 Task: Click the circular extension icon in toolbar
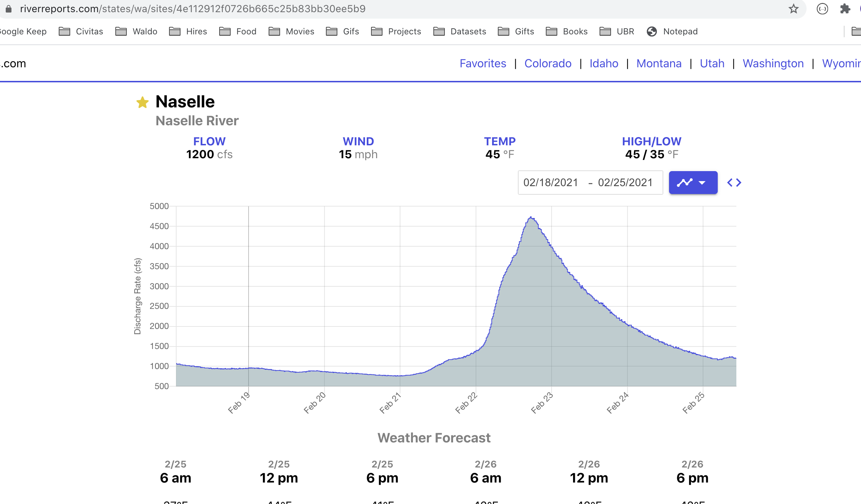click(822, 9)
